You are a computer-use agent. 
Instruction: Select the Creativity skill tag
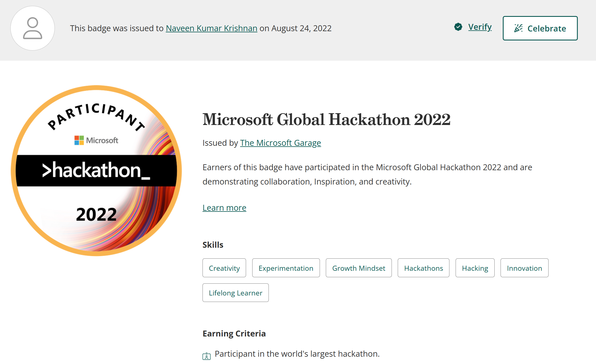coord(224,268)
